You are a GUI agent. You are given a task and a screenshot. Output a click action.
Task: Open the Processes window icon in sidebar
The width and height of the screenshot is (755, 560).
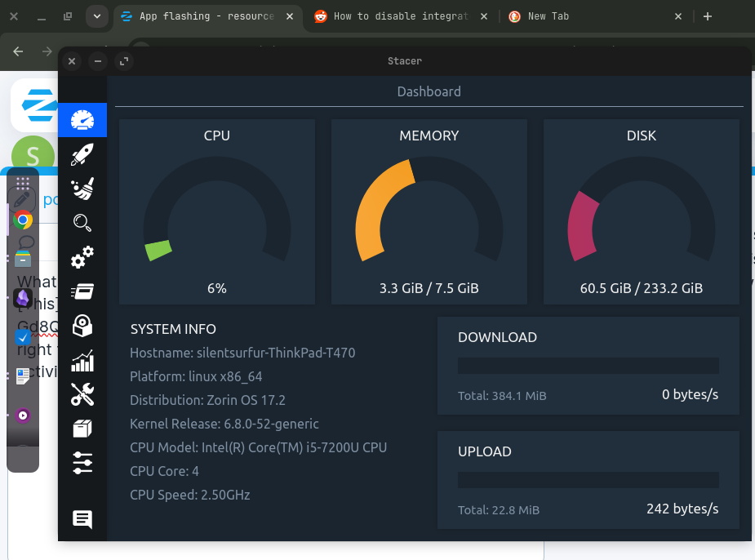[82, 291]
